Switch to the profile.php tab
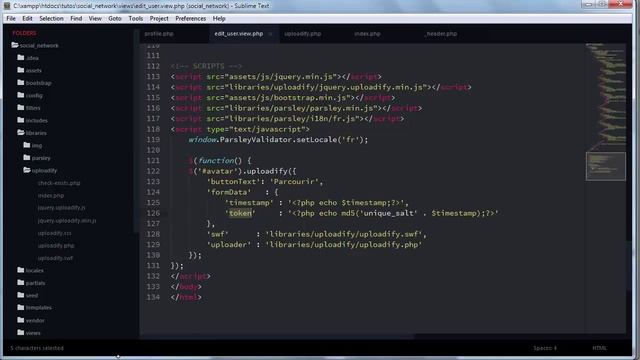 click(x=159, y=34)
